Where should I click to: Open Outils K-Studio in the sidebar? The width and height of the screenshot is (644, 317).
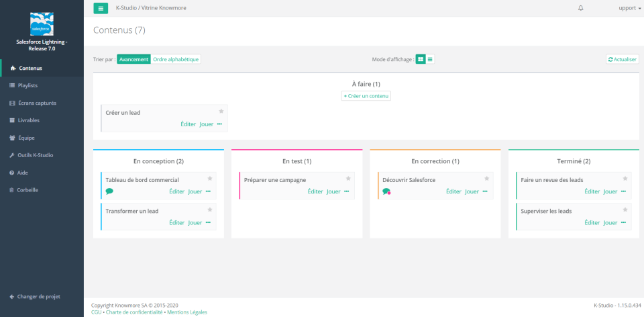(x=42, y=155)
